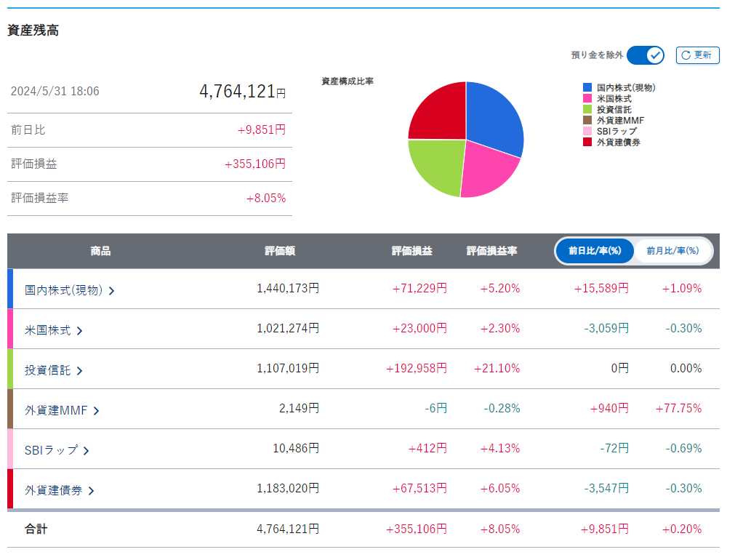The height and width of the screenshot is (560, 735).
Task: Click the 評価損益率 column header
Action: pyautogui.click(x=491, y=251)
